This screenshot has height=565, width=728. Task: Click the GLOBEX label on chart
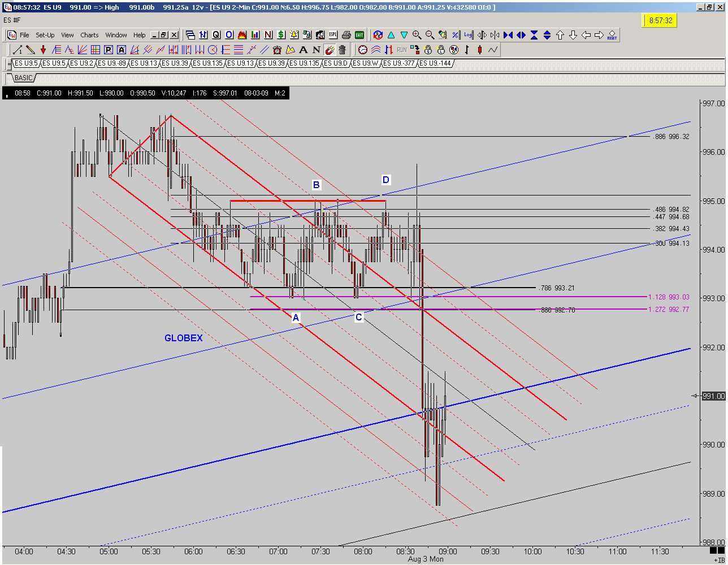(x=183, y=338)
